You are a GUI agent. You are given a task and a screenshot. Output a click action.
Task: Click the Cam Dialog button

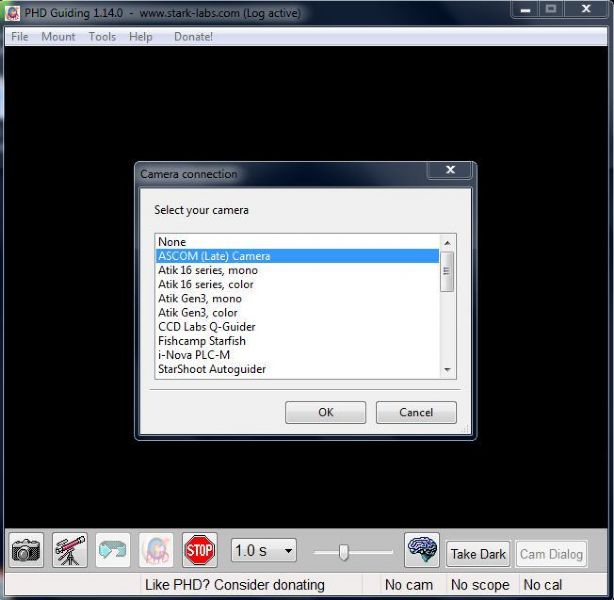pos(551,554)
